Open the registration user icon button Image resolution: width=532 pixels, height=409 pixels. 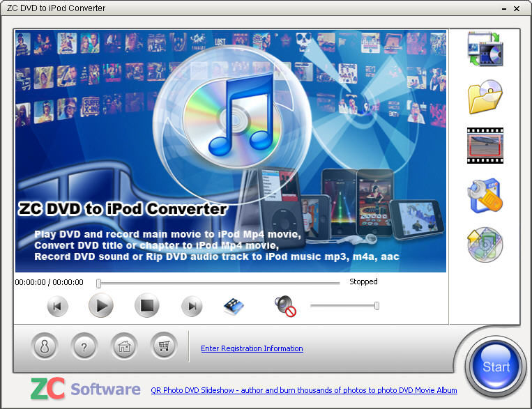tap(45, 346)
